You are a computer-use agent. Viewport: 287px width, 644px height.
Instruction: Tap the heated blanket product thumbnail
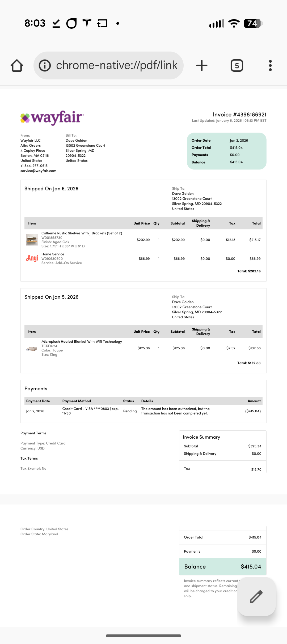pos(32,349)
